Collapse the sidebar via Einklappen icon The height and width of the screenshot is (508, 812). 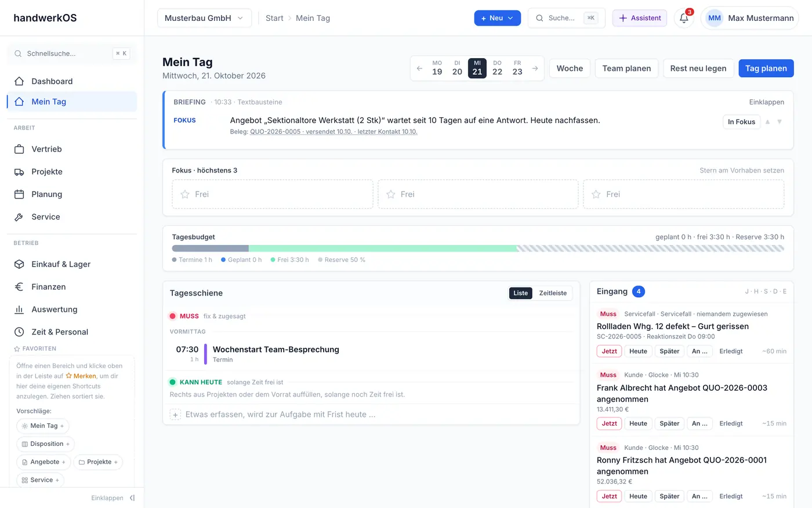coord(132,498)
